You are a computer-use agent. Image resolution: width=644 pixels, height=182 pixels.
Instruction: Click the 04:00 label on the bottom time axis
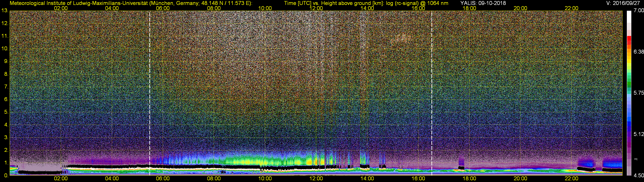click(x=112, y=179)
